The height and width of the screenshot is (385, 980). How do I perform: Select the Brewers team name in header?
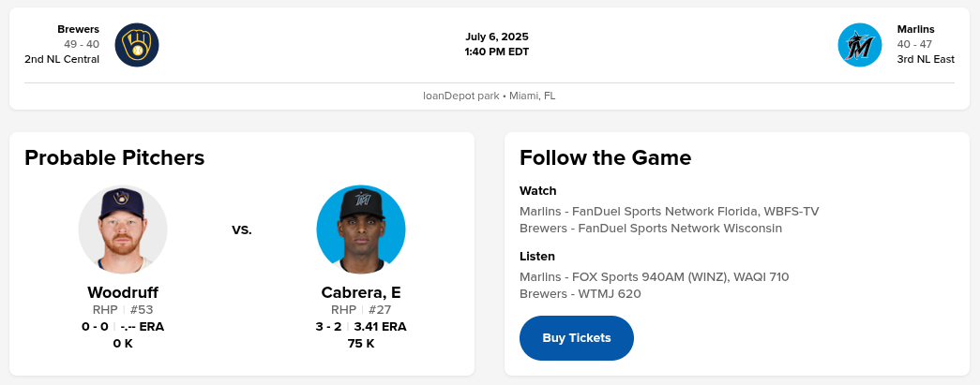pyautogui.click(x=78, y=29)
